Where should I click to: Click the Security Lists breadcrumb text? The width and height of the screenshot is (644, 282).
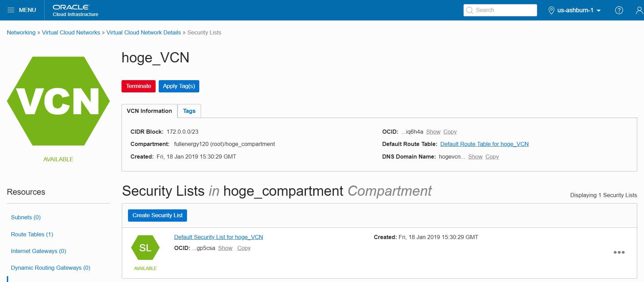pyautogui.click(x=204, y=32)
